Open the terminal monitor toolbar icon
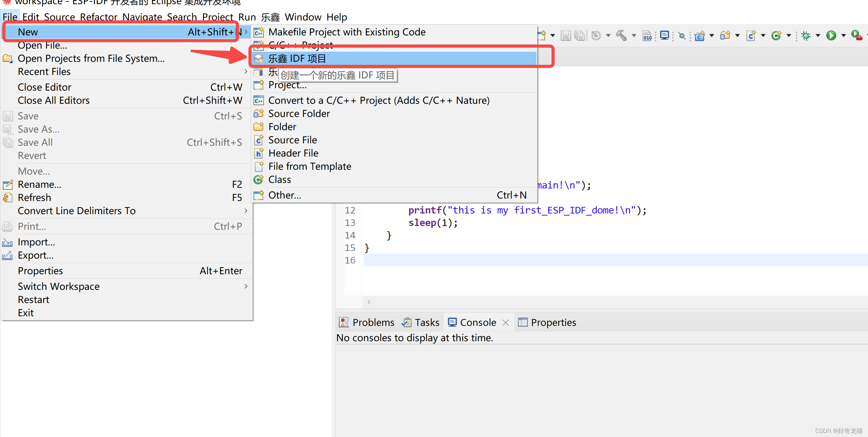868x437 pixels. click(x=665, y=35)
